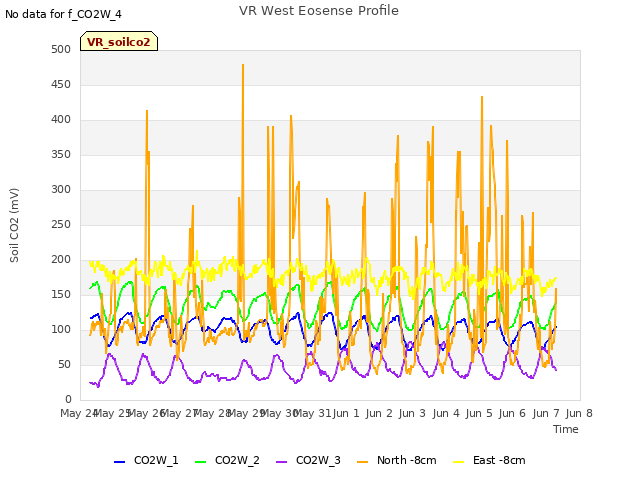
Task: Click the 'No data for f_CO2W_4' message
Action: 63,14
